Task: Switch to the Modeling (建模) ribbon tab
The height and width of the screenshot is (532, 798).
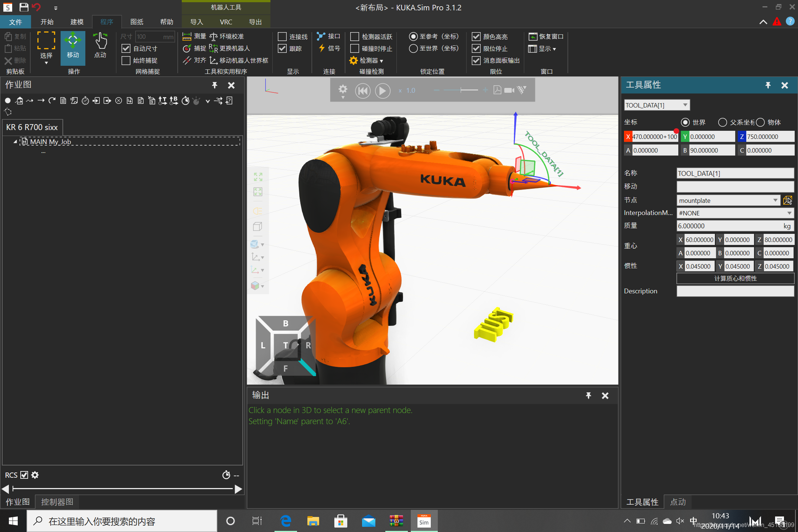Action: coord(77,22)
